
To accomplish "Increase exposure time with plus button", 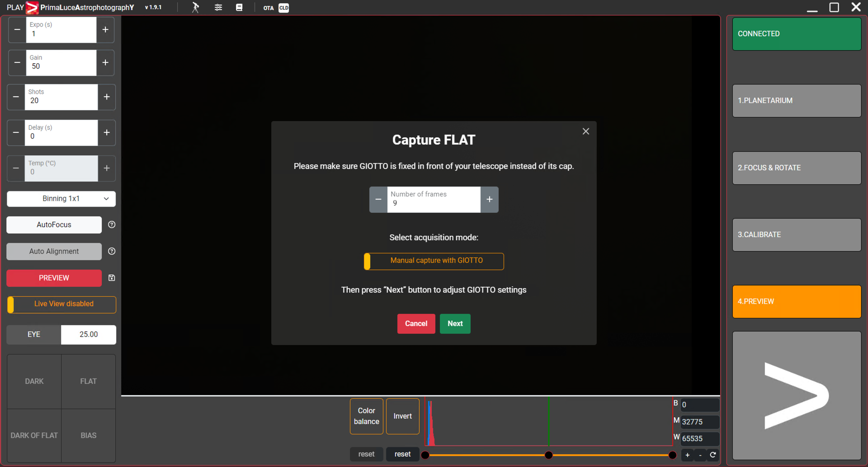I will coord(105,30).
